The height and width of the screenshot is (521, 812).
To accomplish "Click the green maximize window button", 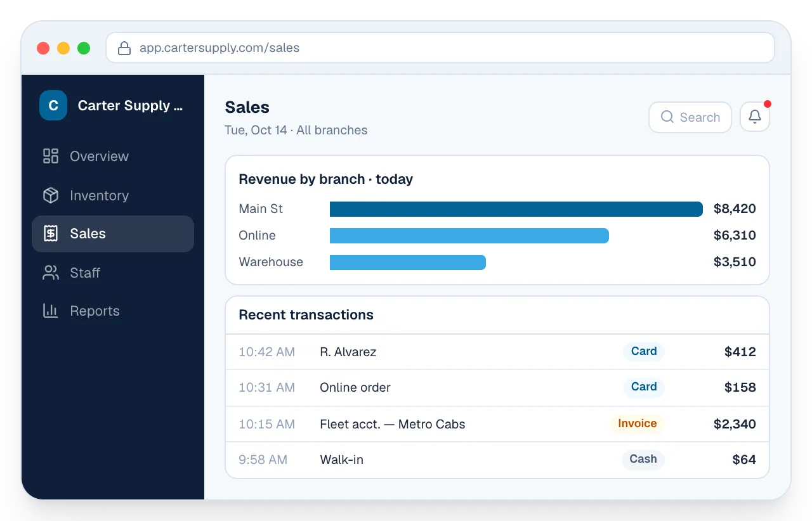I will pyautogui.click(x=84, y=48).
